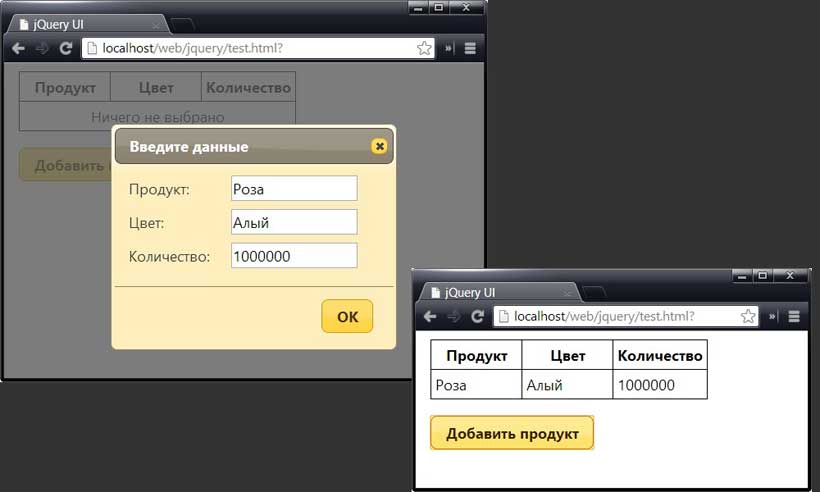This screenshot has height=492, width=820.
Task: Open a new tab in the right browser window
Action: [x=594, y=292]
